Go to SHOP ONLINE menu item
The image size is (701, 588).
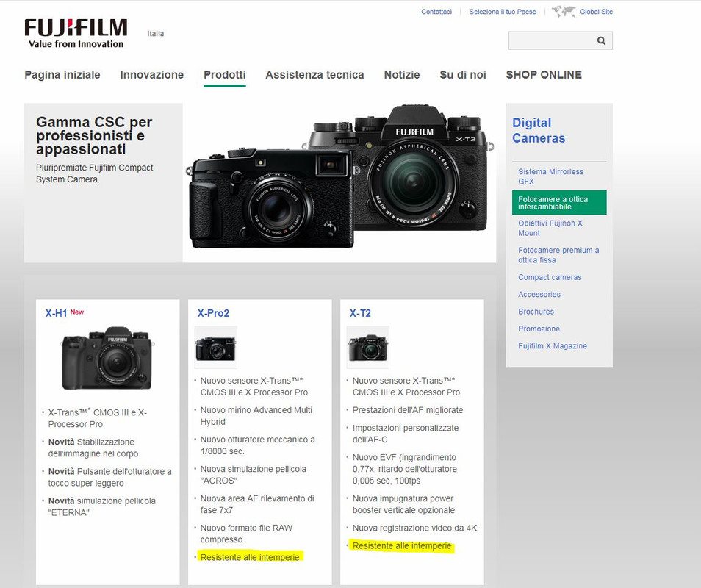coord(544,75)
